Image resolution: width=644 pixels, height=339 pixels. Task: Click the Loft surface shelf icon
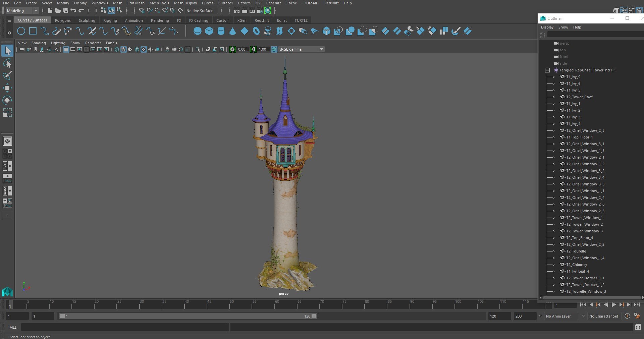click(x=279, y=31)
